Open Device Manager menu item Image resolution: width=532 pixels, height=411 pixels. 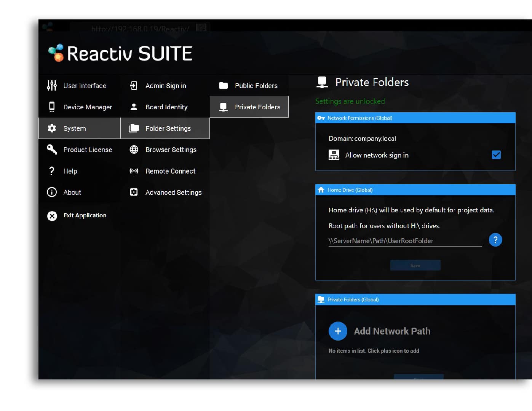(80, 107)
